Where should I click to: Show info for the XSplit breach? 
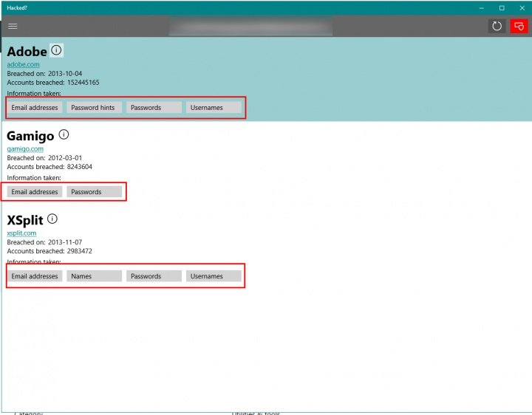point(52,219)
